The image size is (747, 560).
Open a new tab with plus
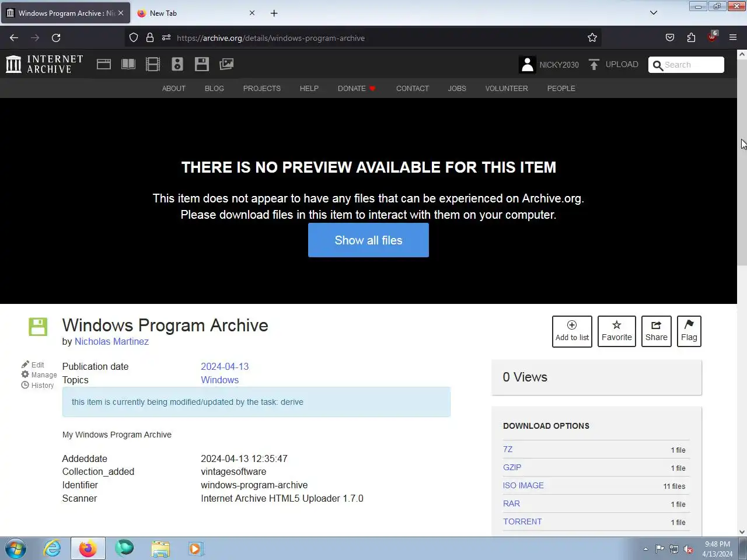(x=274, y=13)
